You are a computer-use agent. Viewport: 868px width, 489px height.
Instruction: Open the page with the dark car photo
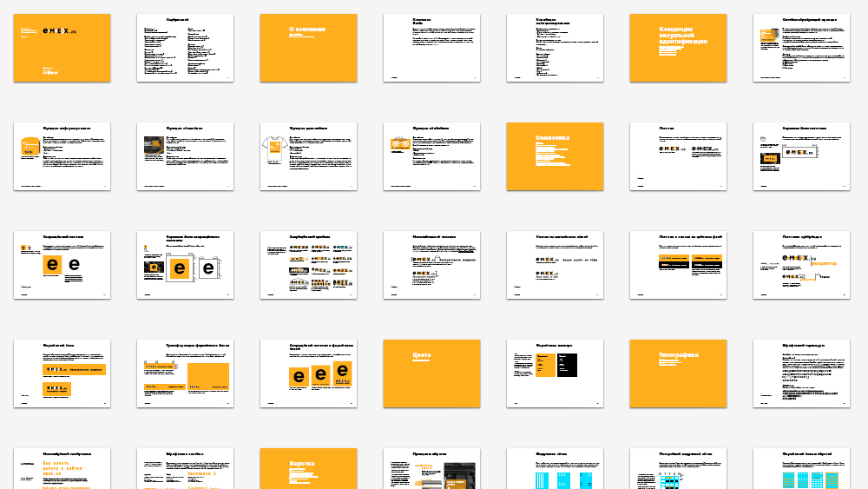point(185,156)
